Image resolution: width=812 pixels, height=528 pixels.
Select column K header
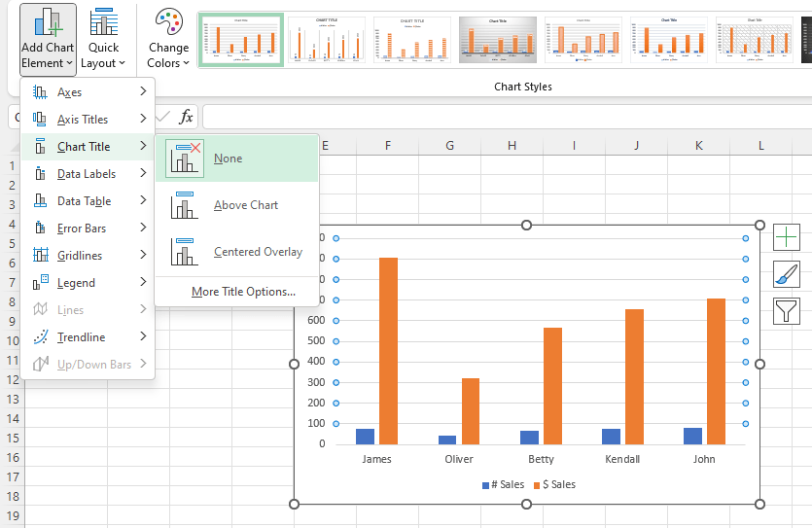click(698, 146)
